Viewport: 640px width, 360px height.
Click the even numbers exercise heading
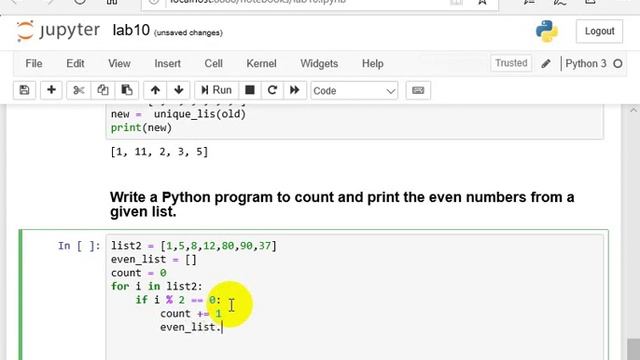(342, 204)
